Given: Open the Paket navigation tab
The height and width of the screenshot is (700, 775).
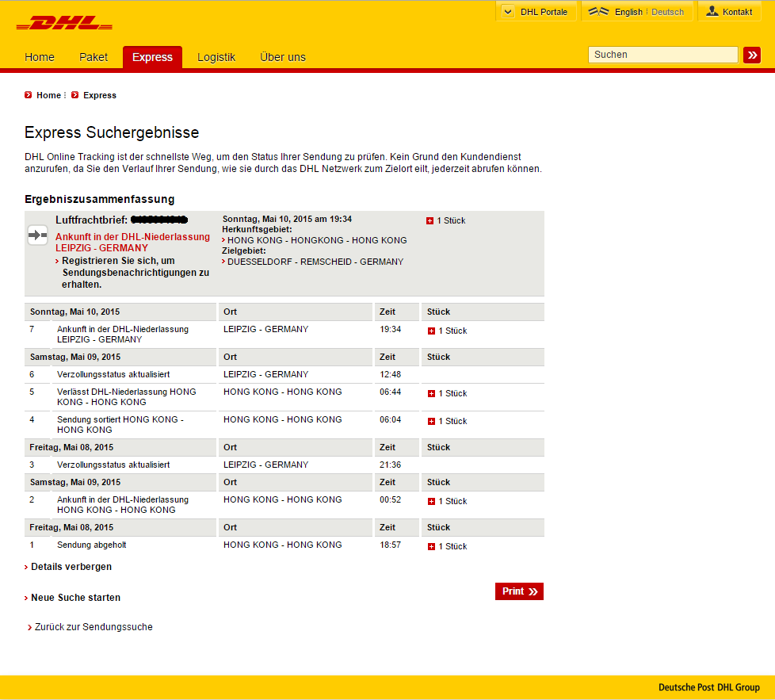Looking at the screenshot, I should [94, 57].
